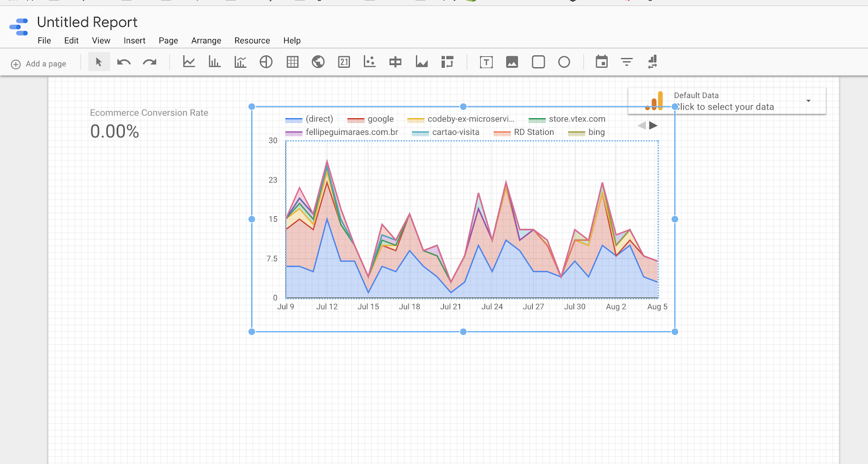Screen dimensions: 868x464
Task: Click the Jul 12 axis label
Action: tap(327, 307)
